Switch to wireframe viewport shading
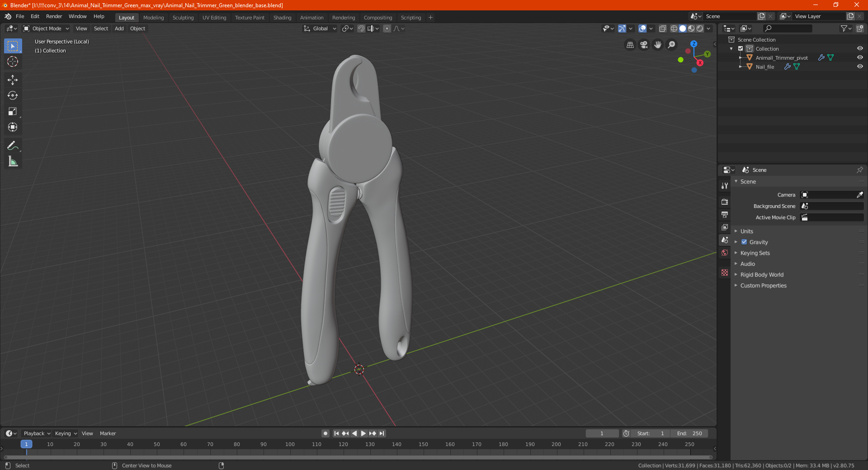This screenshot has height=470, width=868. pyautogui.click(x=674, y=28)
